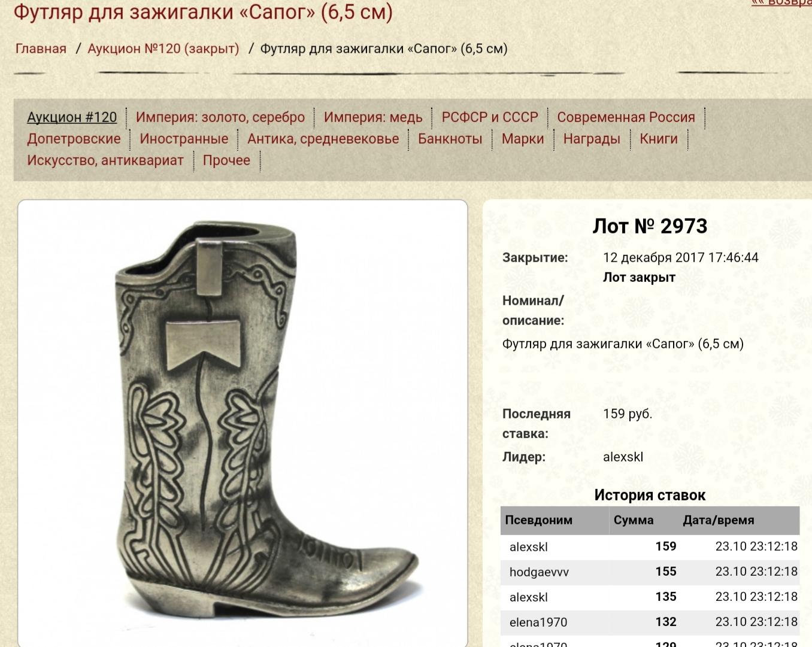Click the Сумма column header
Viewport: 812px width, 647px height.
[x=634, y=520]
